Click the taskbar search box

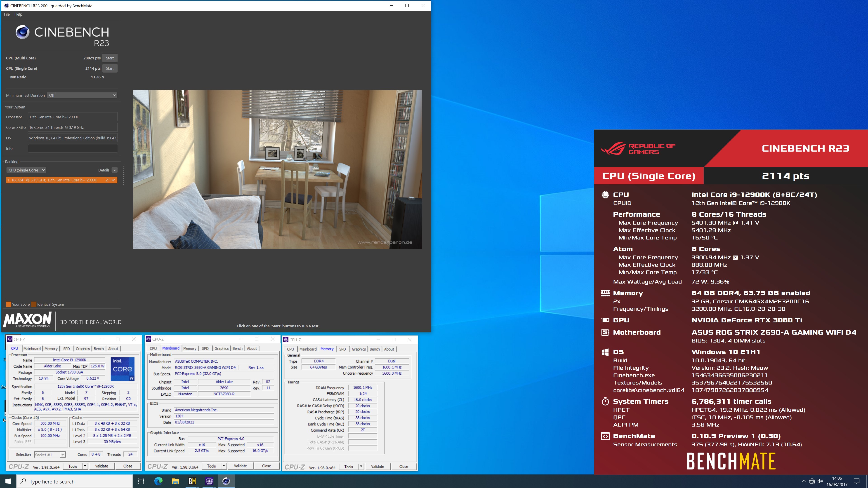[x=75, y=481]
